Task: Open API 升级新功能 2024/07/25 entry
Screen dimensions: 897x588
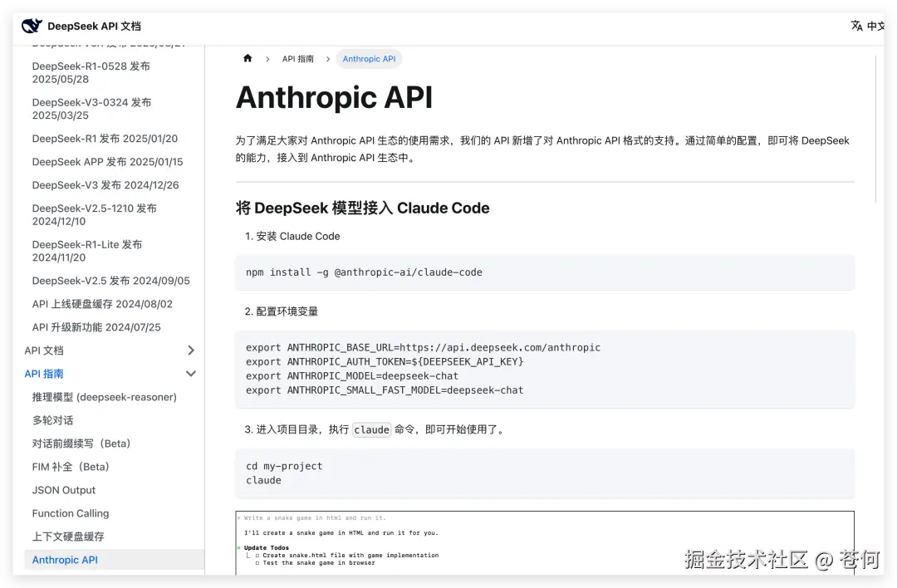Action: coord(96,327)
